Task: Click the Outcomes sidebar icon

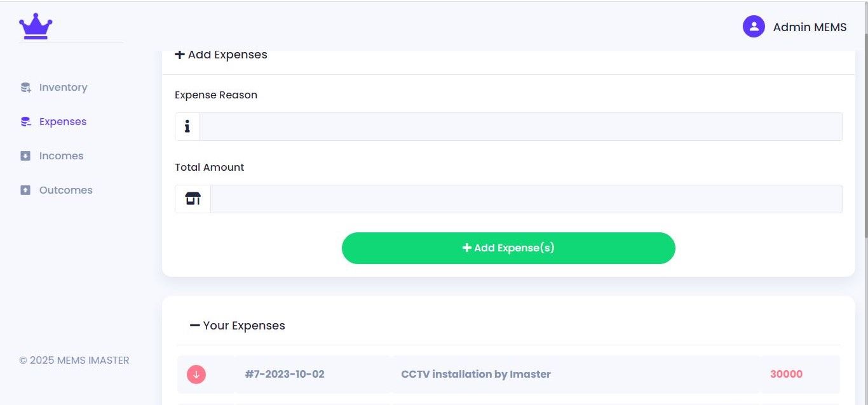Action: (x=25, y=190)
